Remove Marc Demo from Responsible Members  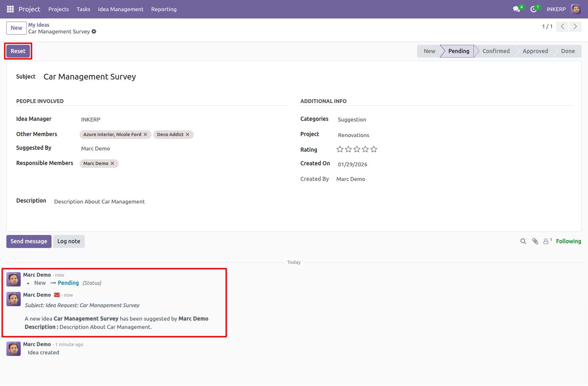click(112, 163)
